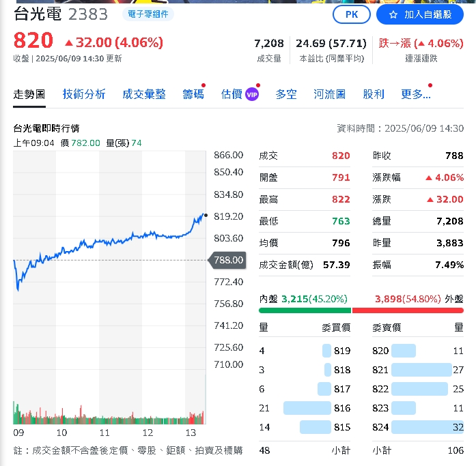Click the bid price 817 row
This screenshot has height=466, width=476.
click(x=305, y=389)
